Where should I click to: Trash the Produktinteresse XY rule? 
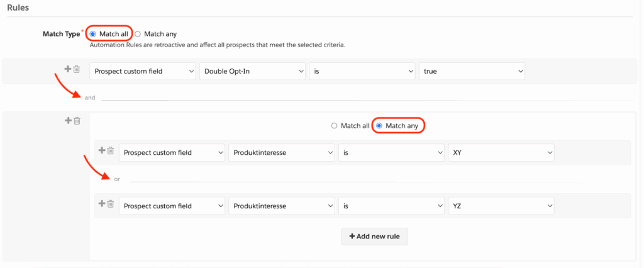coord(110,150)
